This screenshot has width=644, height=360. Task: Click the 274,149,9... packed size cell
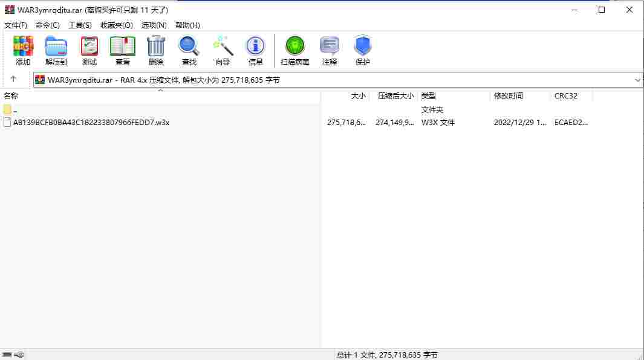pyautogui.click(x=395, y=123)
